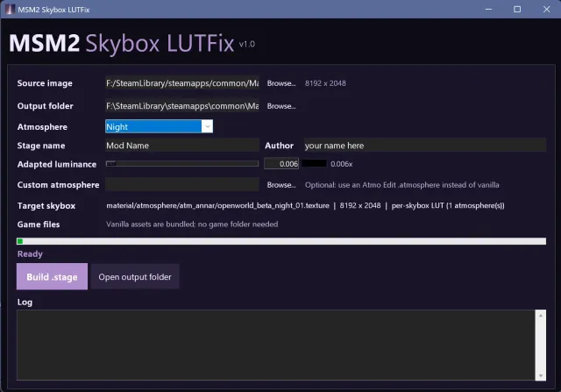This screenshot has height=392, width=561.
Task: Click the '8192 x 2048' source size text
Action: (325, 83)
